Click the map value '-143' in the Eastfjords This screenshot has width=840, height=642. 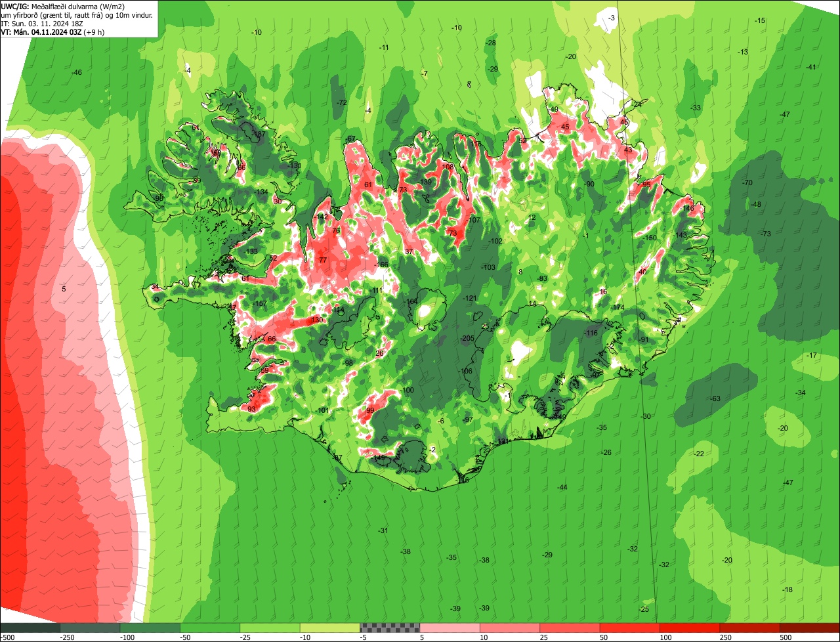coord(681,235)
